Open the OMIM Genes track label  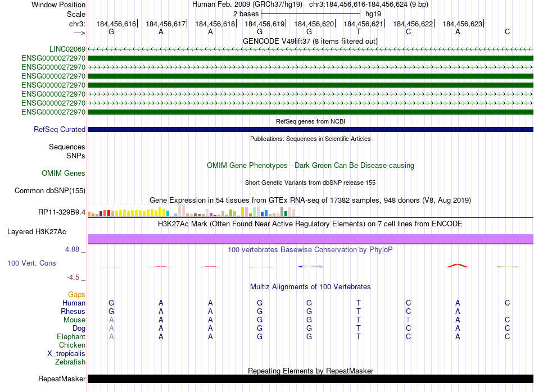point(63,174)
